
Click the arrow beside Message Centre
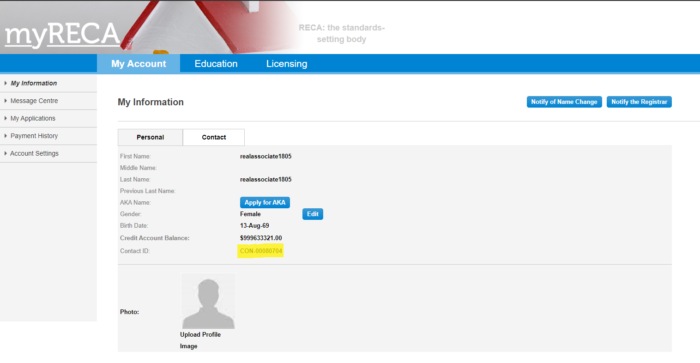[5, 101]
